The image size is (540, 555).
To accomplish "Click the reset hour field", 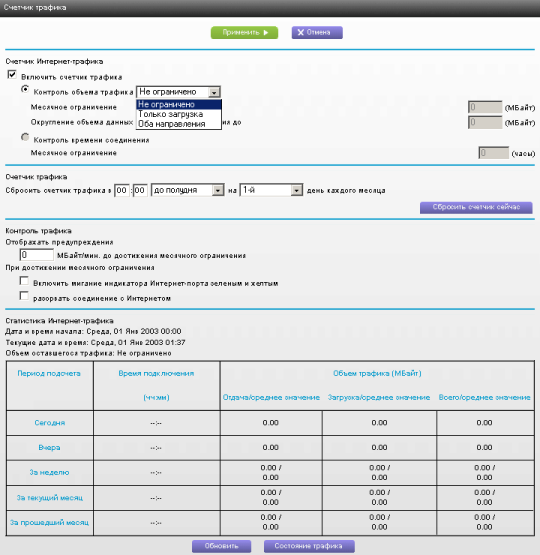I will (x=122, y=190).
